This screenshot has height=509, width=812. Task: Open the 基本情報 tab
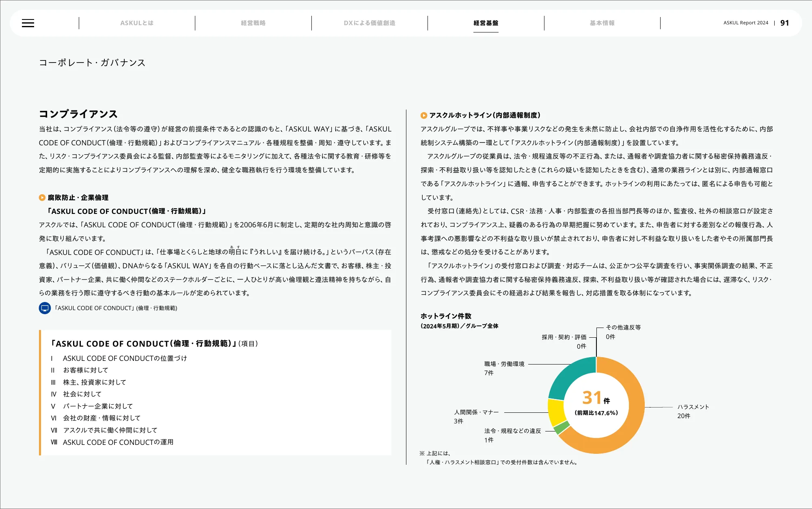click(x=602, y=23)
